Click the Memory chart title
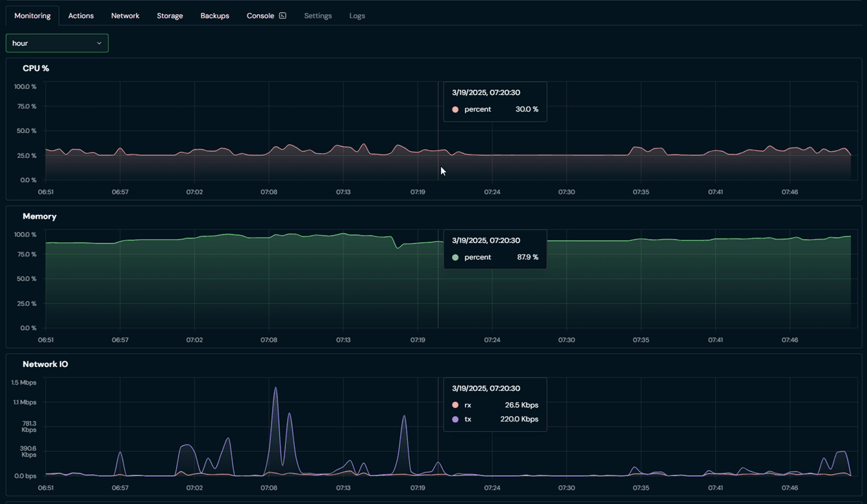The image size is (867, 504). coord(40,216)
